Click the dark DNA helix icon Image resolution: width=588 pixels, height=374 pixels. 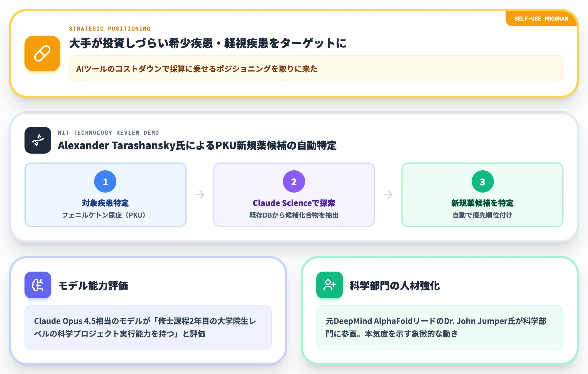(38, 140)
